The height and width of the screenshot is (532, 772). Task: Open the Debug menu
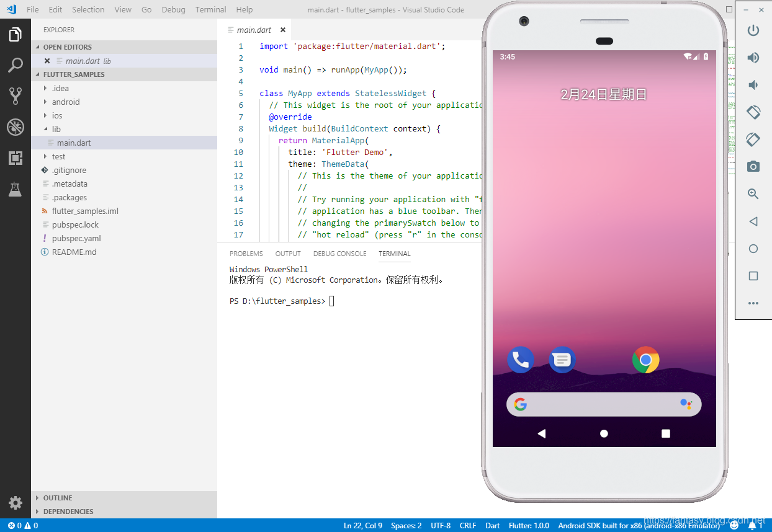173,9
